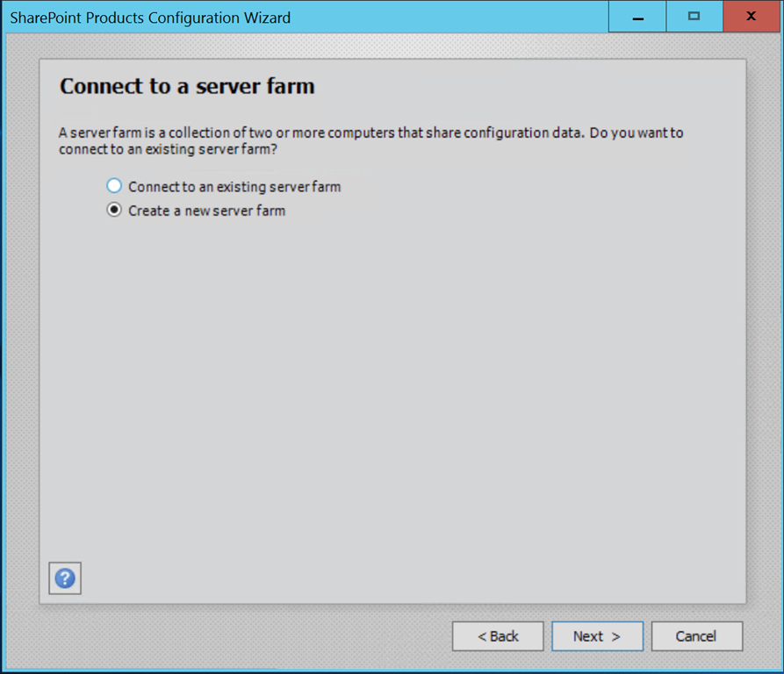Cancel the configuration wizard
This screenshot has height=674, width=784.
click(x=697, y=636)
